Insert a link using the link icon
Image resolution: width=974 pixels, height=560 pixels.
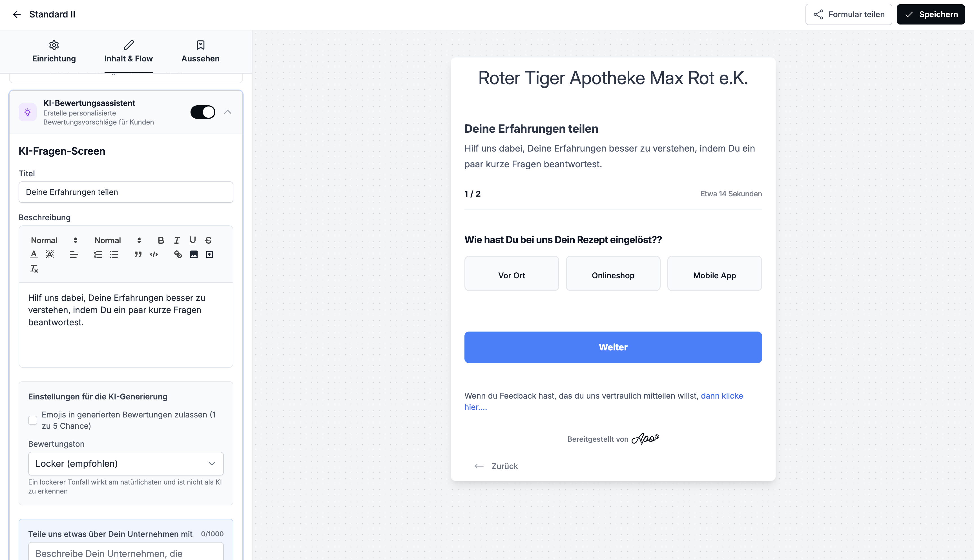[178, 254]
